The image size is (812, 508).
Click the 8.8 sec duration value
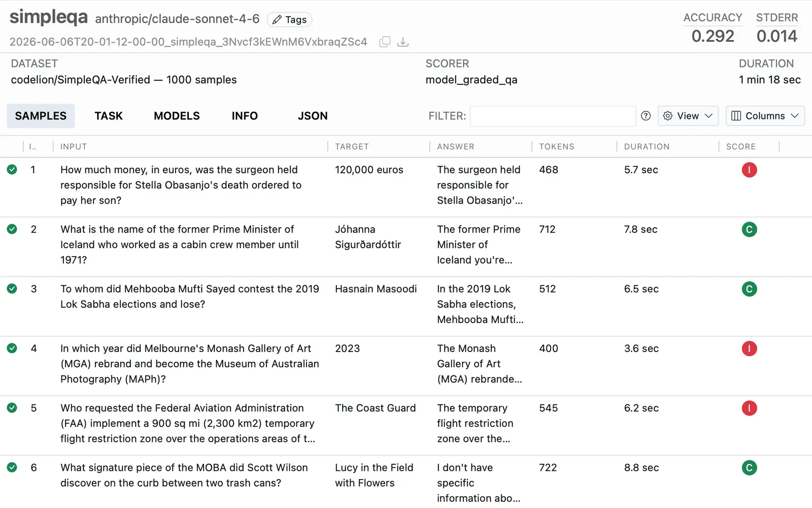pos(641,467)
